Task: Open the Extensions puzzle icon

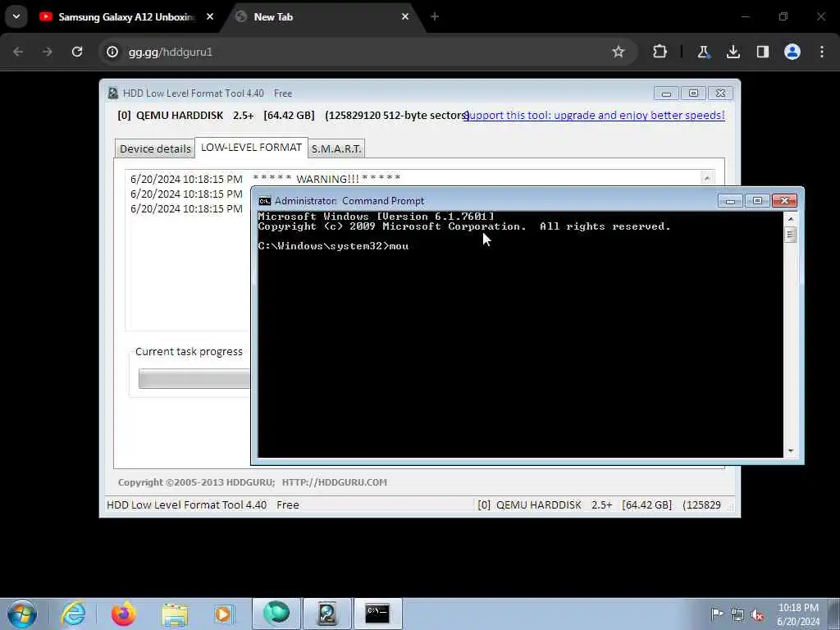Action: point(660,52)
